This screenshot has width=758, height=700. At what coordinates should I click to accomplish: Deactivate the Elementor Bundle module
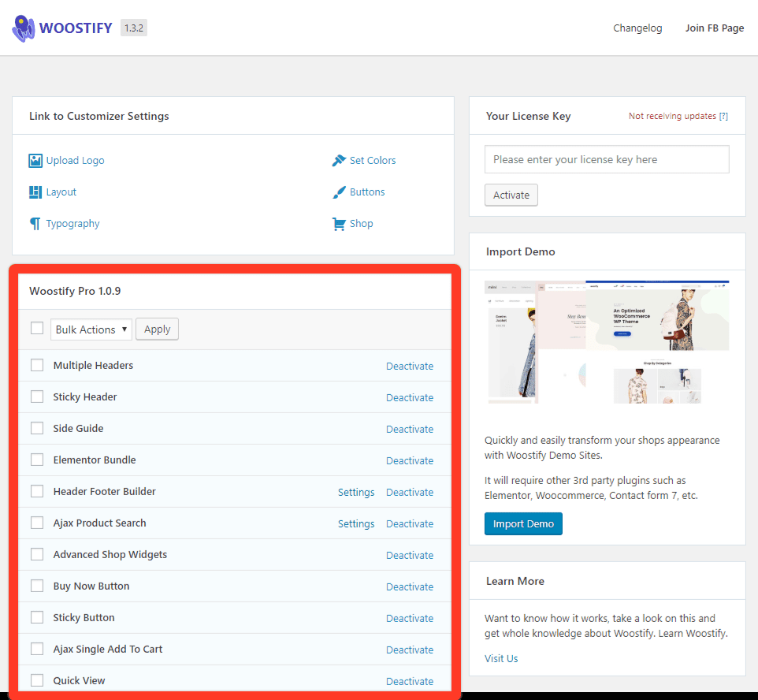(x=410, y=460)
